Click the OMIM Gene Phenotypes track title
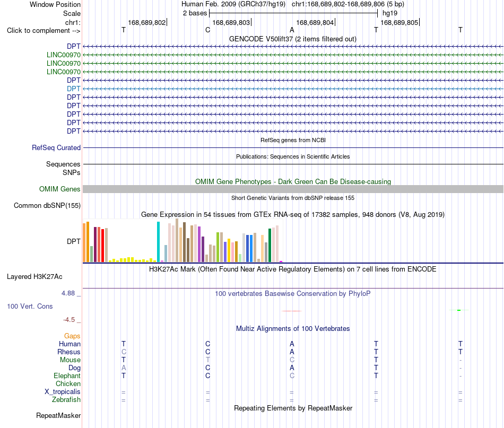The image size is (504, 428). point(293,181)
